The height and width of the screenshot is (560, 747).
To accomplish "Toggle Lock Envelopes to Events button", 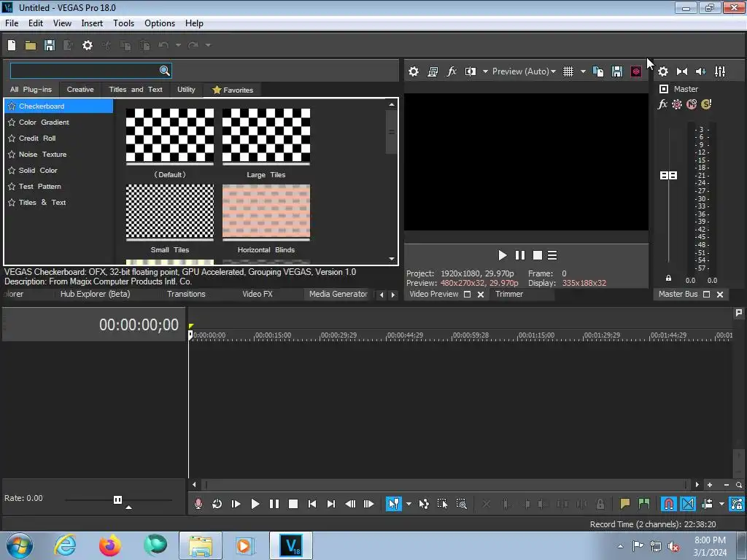I will 737,504.
